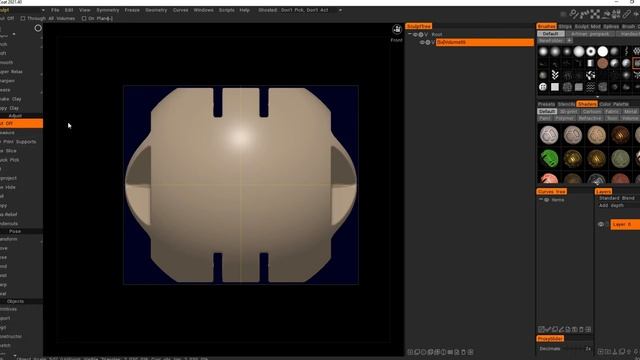The image size is (640, 360).
Task: Switch to the Stencils tab
Action: [x=566, y=104]
